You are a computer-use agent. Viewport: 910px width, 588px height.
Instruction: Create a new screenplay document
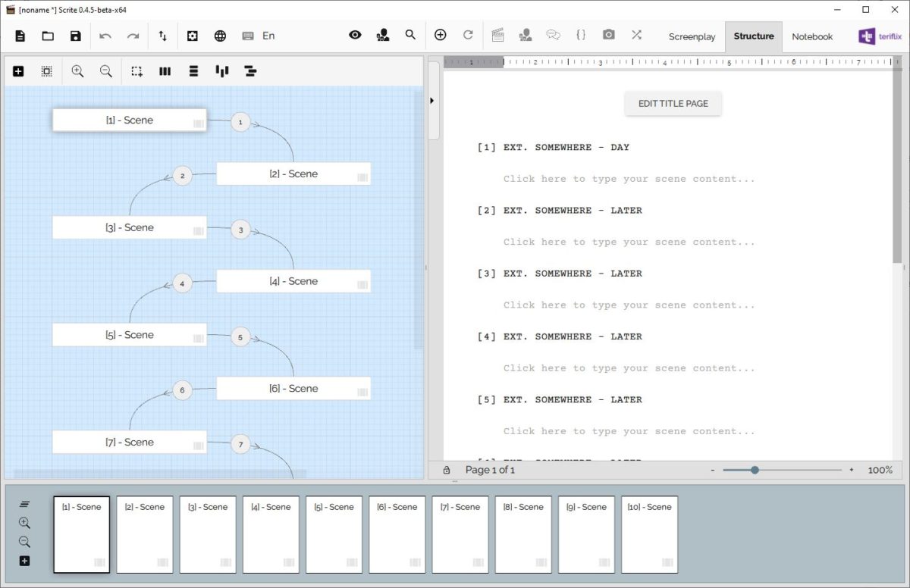20,36
